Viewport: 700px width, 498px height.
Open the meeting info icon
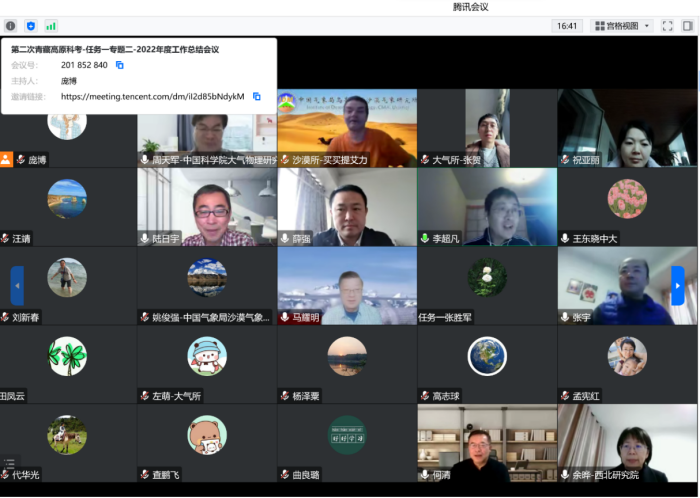[11, 26]
